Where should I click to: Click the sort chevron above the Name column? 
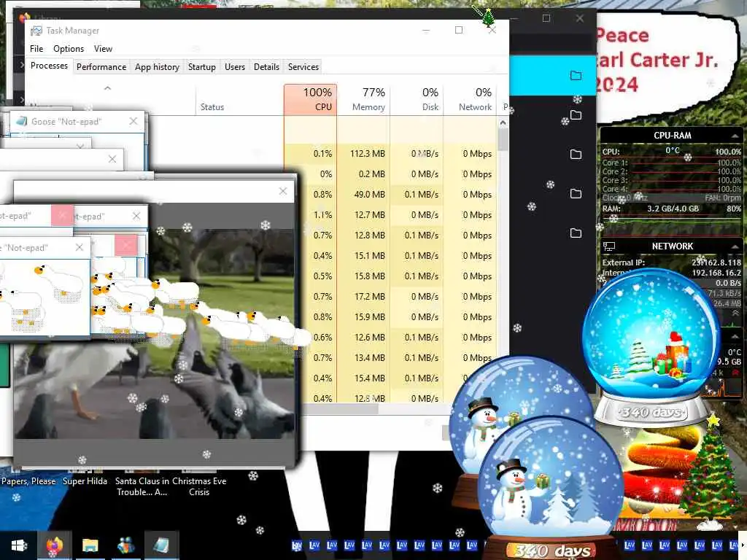(108, 88)
